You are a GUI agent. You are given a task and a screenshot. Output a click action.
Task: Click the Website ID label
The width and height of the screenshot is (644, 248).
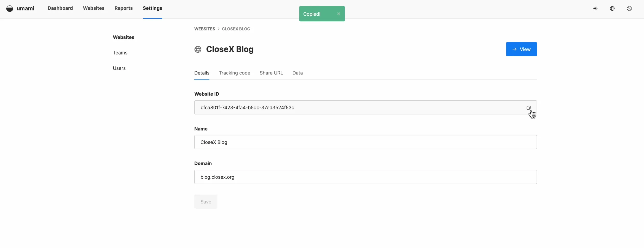207,94
